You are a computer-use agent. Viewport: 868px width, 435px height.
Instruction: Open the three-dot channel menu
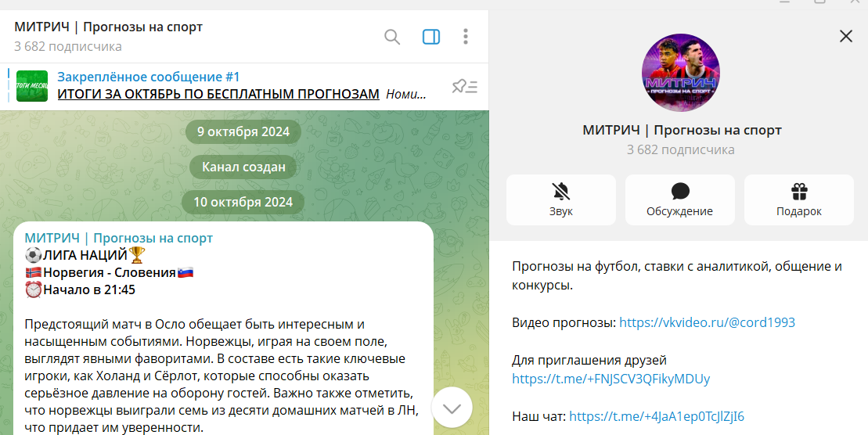coord(466,37)
